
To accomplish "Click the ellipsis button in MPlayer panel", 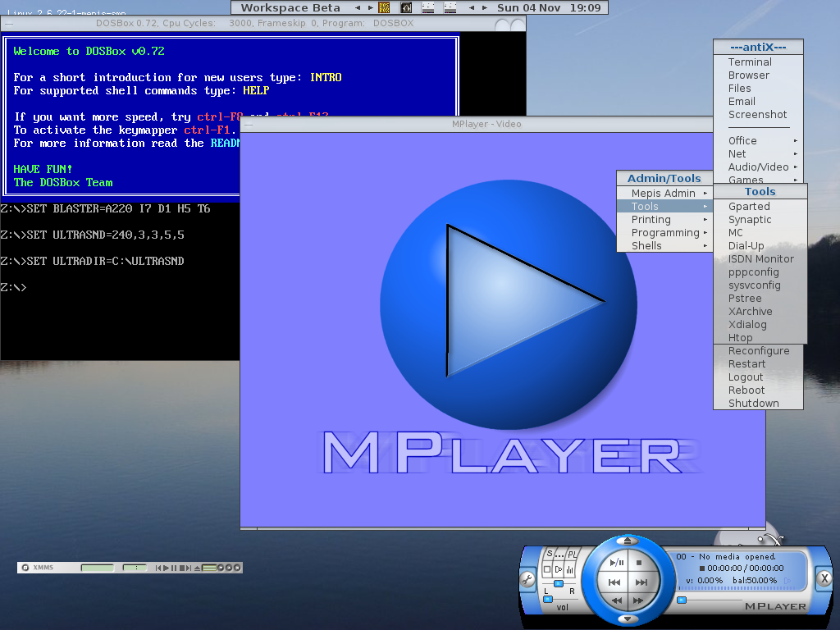I will (559, 555).
